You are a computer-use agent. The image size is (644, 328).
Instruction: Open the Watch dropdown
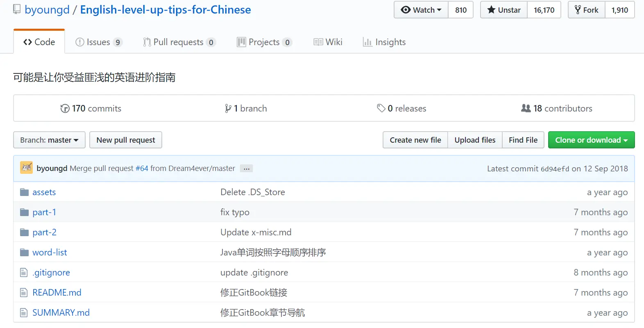421,10
